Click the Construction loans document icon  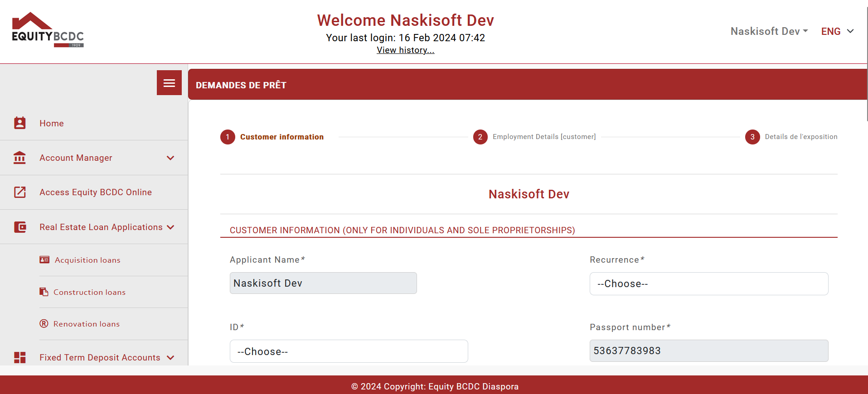point(44,292)
